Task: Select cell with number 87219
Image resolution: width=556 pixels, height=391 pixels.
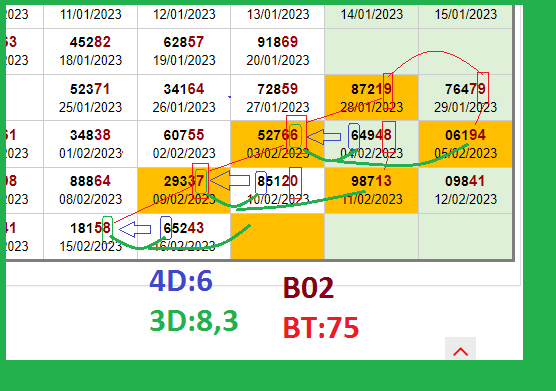Action: pyautogui.click(x=371, y=97)
